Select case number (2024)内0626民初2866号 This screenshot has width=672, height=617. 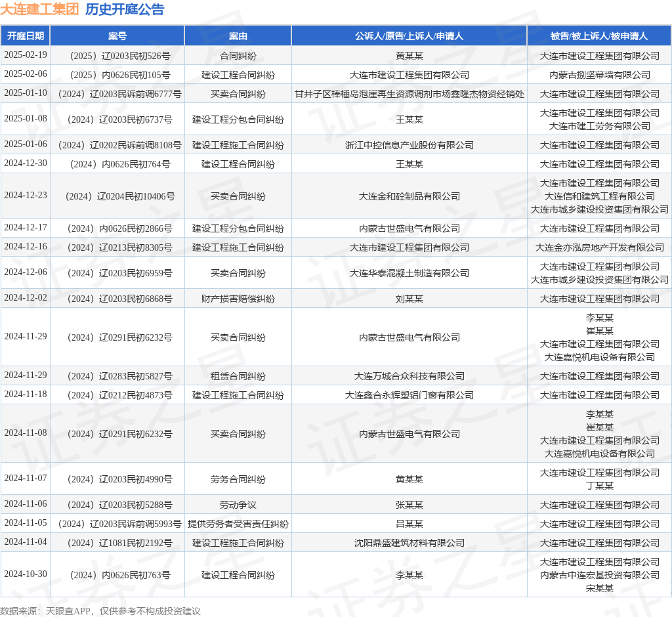click(120, 228)
